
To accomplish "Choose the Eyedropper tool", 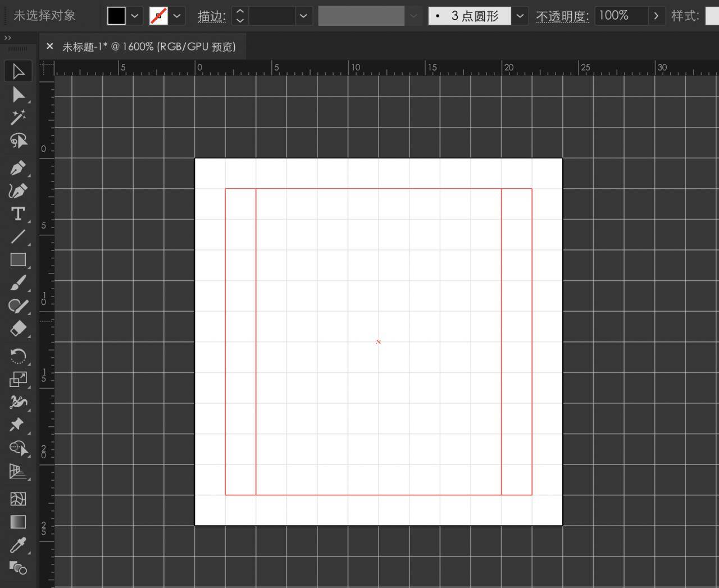I will coord(18,545).
